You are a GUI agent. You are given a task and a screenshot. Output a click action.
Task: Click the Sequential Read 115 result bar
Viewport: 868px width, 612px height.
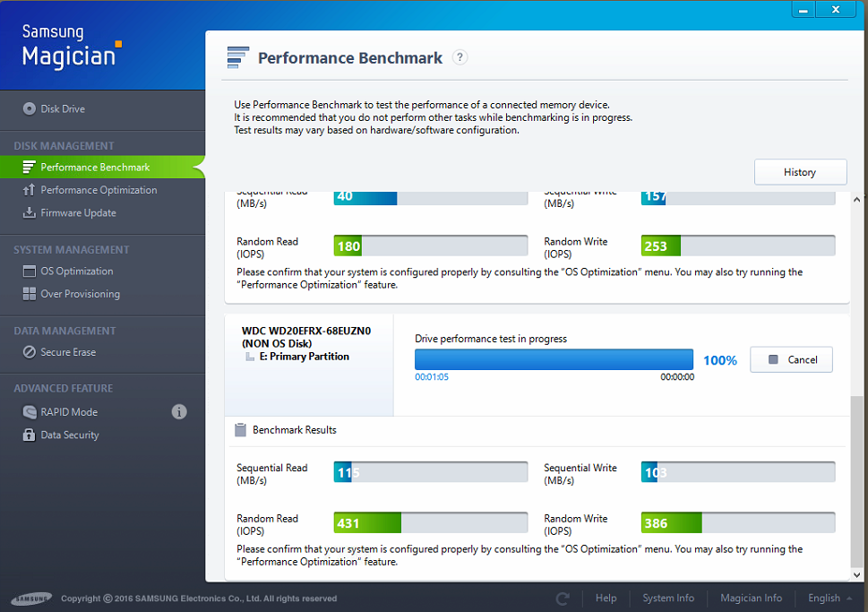[431, 472]
